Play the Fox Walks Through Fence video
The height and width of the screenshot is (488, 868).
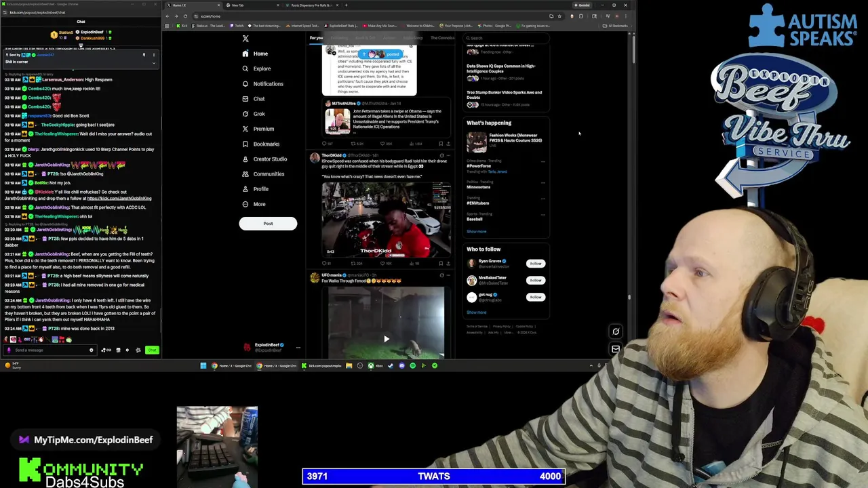pos(386,338)
